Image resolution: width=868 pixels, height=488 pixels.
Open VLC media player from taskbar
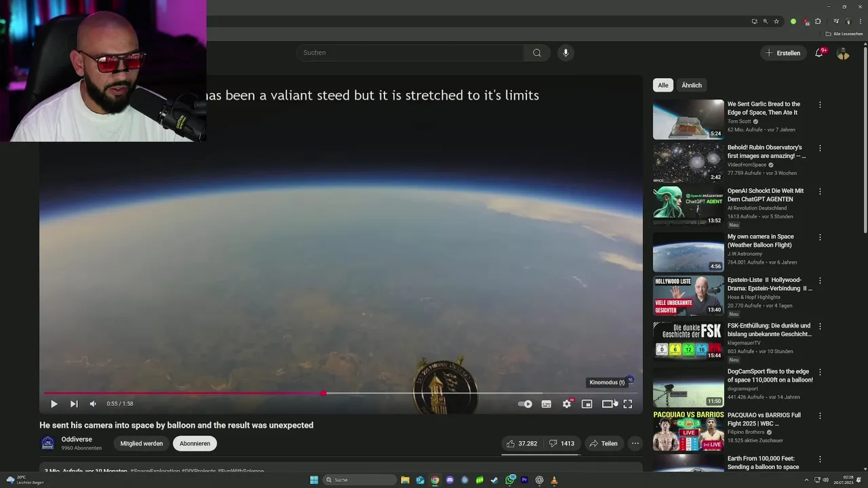tap(554, 480)
